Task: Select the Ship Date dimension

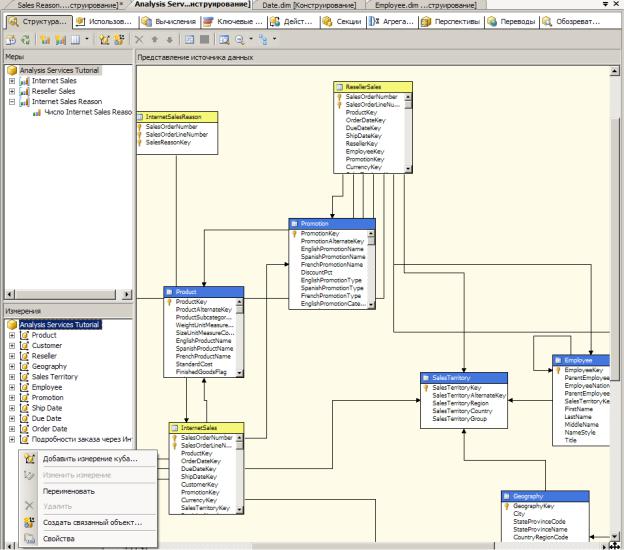Action: [47, 408]
